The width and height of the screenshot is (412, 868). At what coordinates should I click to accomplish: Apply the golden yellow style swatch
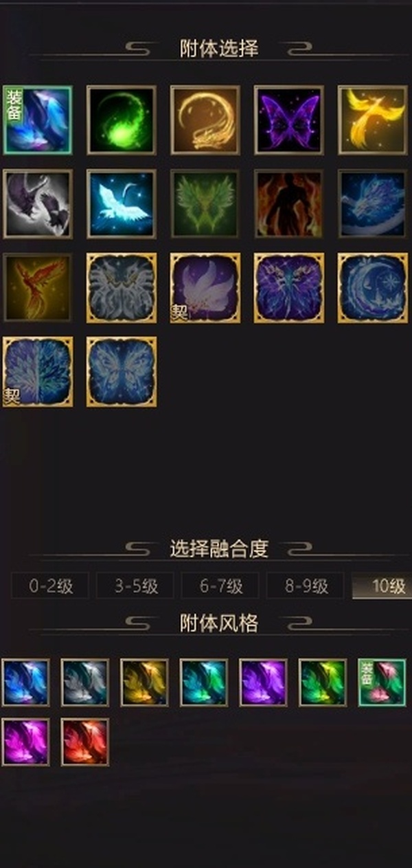pos(144,682)
